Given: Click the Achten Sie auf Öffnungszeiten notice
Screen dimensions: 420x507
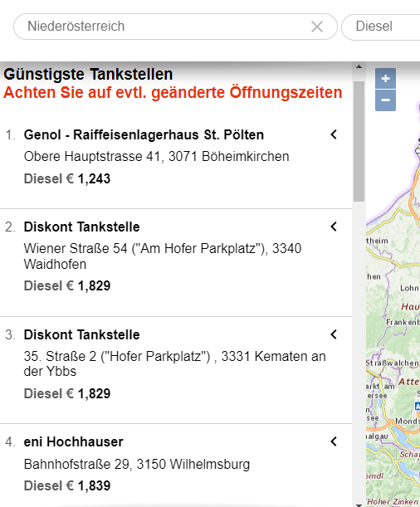Looking at the screenshot, I should [173, 92].
